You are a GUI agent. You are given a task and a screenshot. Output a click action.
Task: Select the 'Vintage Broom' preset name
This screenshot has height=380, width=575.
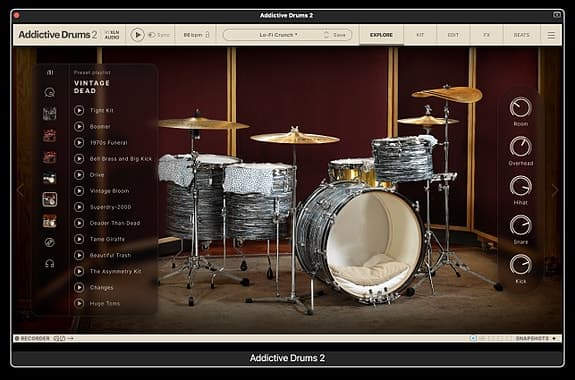pyautogui.click(x=109, y=191)
